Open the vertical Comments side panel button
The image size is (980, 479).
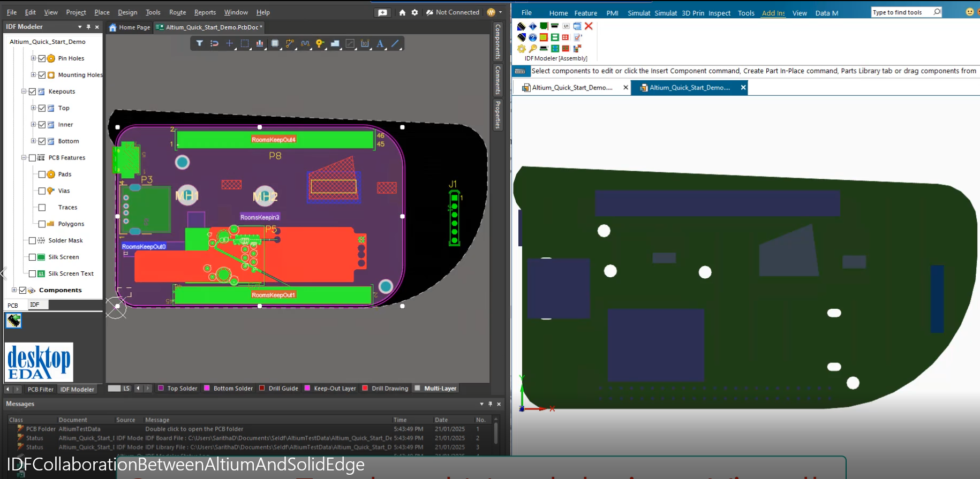tap(497, 80)
